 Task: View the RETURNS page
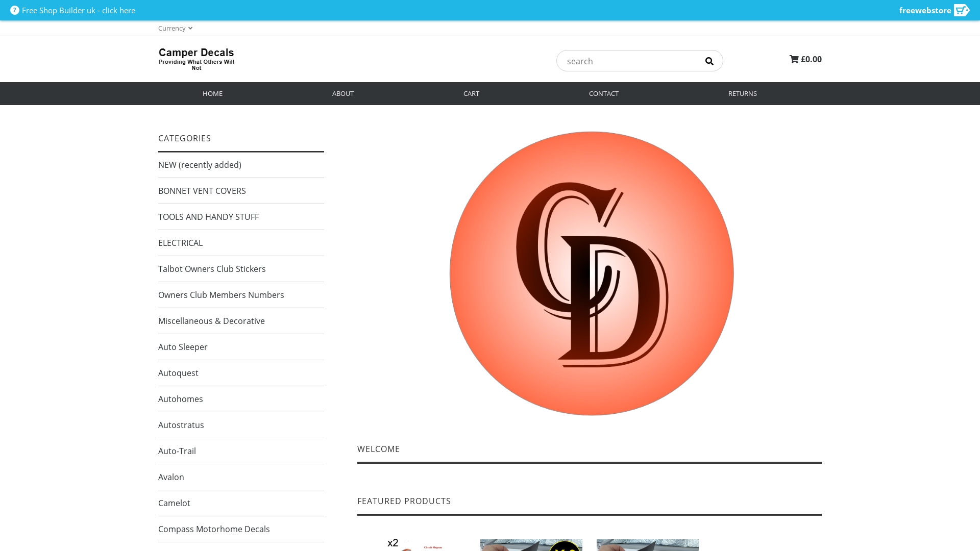coord(742,93)
